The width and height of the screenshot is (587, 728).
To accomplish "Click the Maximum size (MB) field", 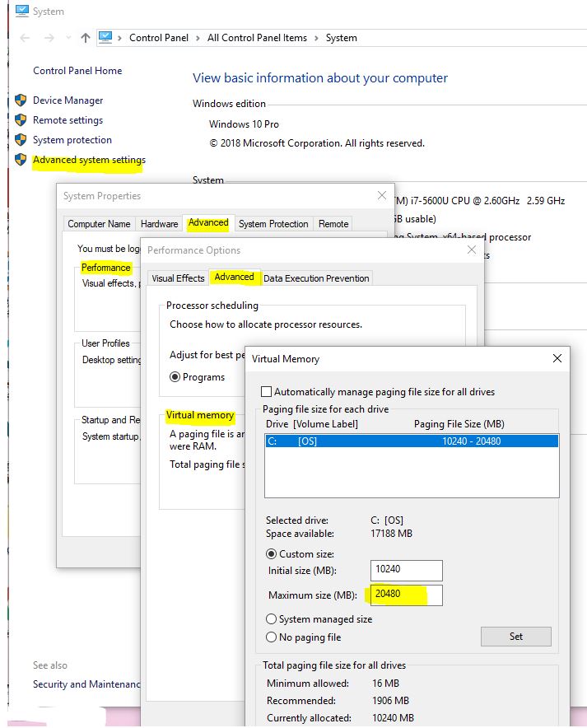I will (x=407, y=595).
